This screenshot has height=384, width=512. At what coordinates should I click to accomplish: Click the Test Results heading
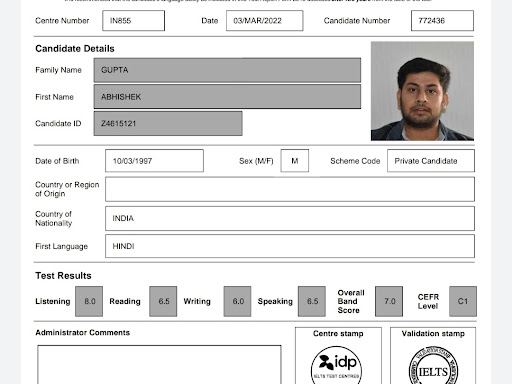click(x=63, y=276)
